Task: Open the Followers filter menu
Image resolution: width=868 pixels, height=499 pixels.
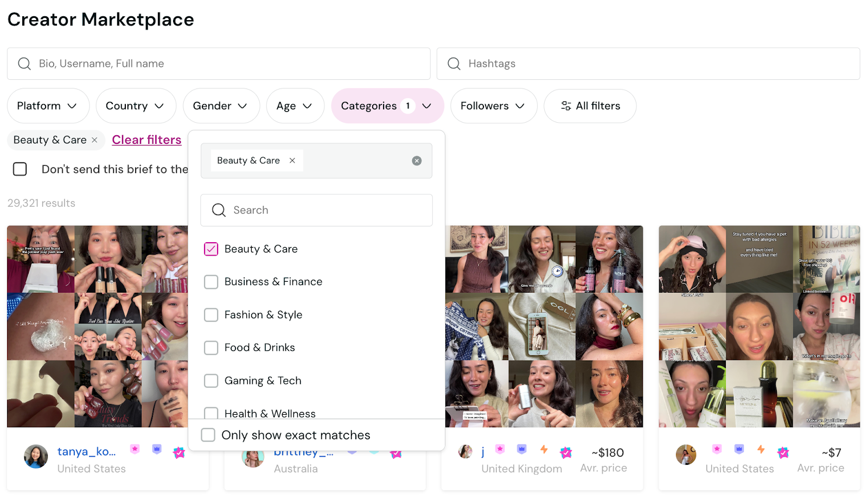Action: click(493, 106)
